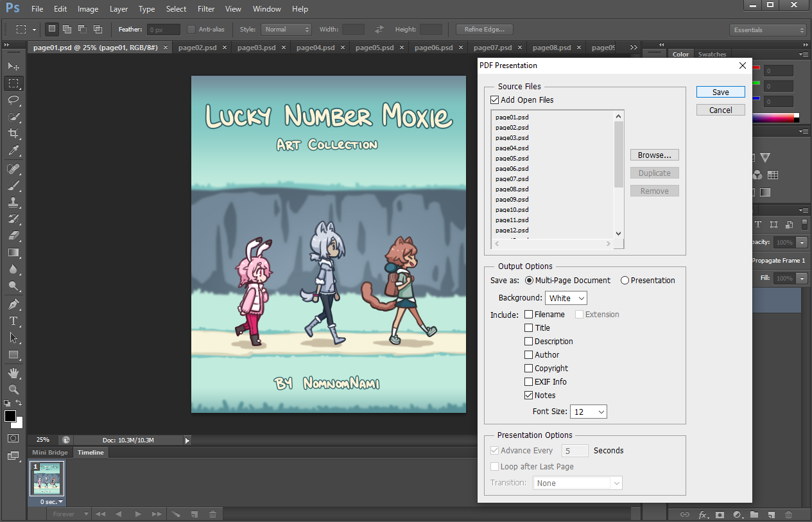Switch to page03.psd document tab
The height and width of the screenshot is (522, 812).
click(256, 48)
